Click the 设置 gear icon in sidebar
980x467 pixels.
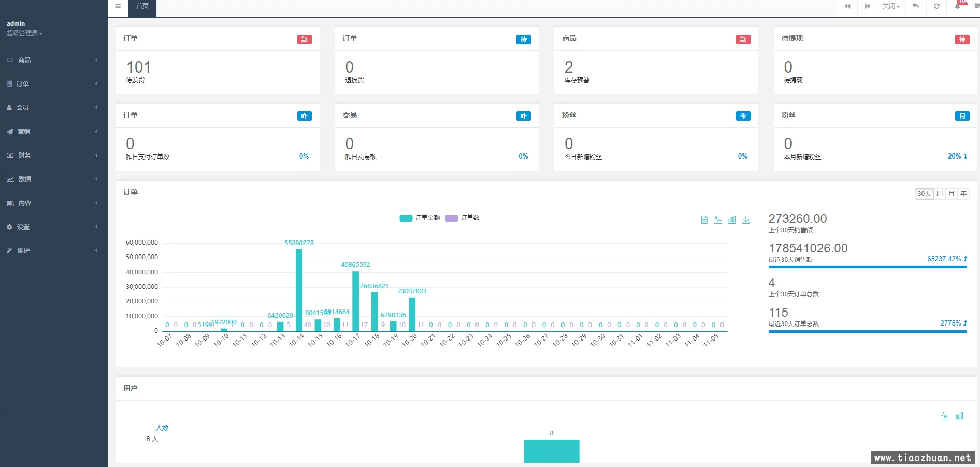coord(9,227)
